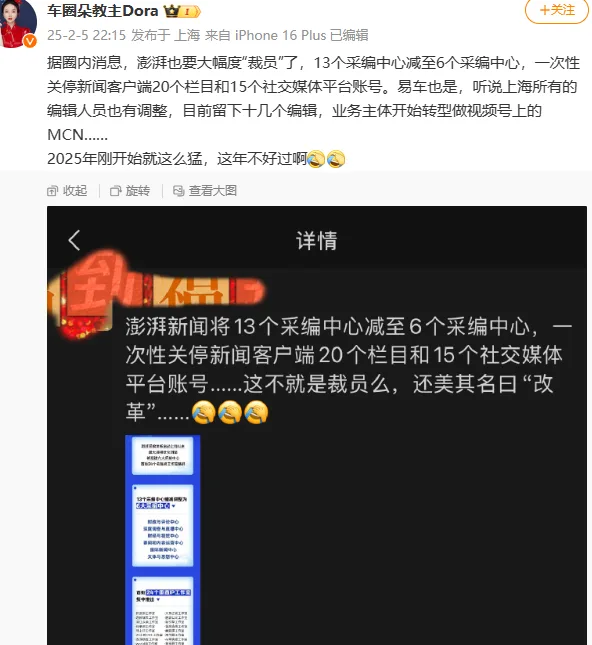Click the first crying-laughing emoji in post text
This screenshot has height=645, width=592.
tap(316, 159)
